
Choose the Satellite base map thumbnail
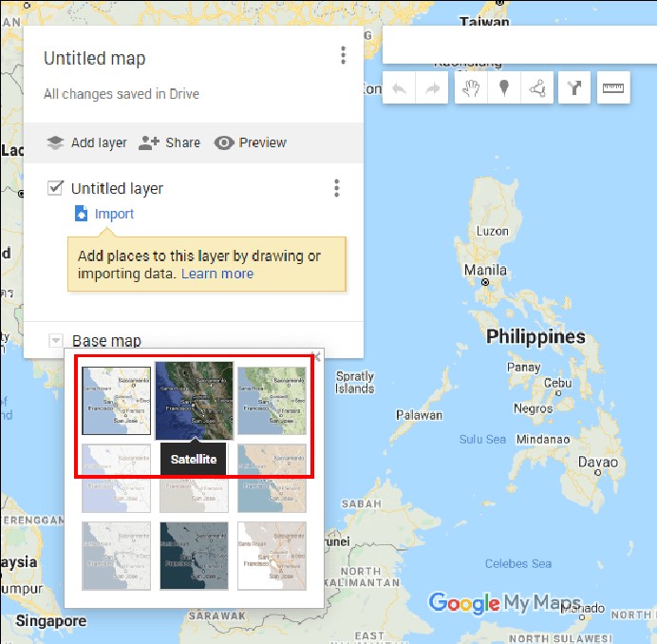[x=194, y=400]
